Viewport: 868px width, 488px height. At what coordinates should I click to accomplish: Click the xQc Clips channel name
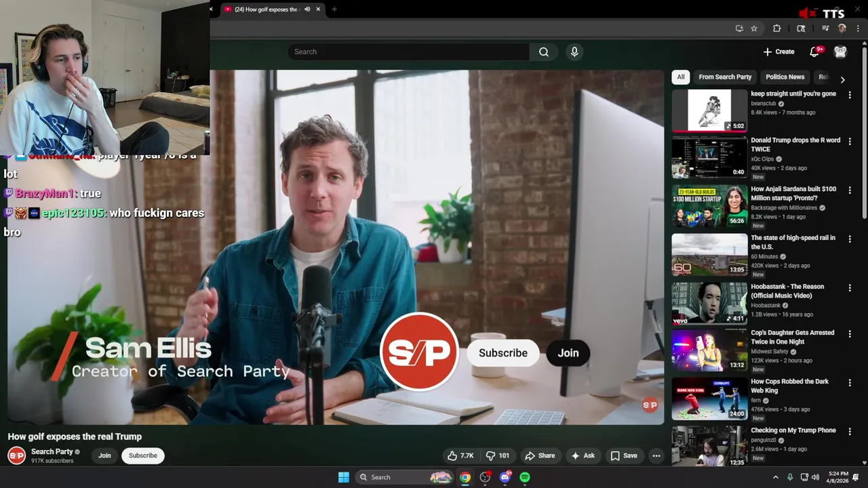(762, 159)
